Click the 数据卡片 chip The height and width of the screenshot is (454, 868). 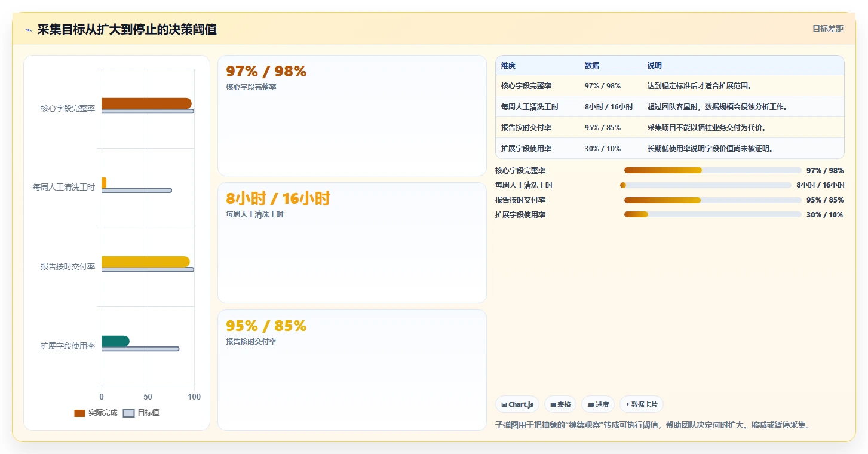[x=642, y=404]
